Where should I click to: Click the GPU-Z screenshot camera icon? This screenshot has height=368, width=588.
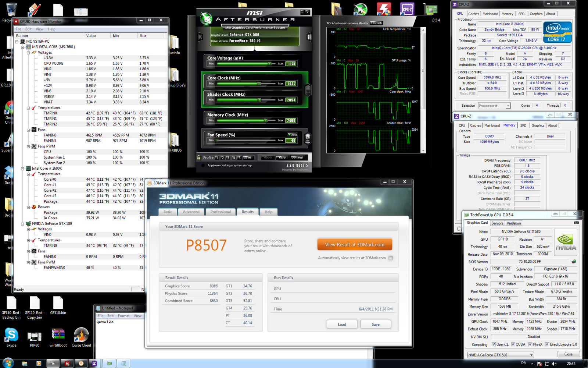(x=576, y=223)
